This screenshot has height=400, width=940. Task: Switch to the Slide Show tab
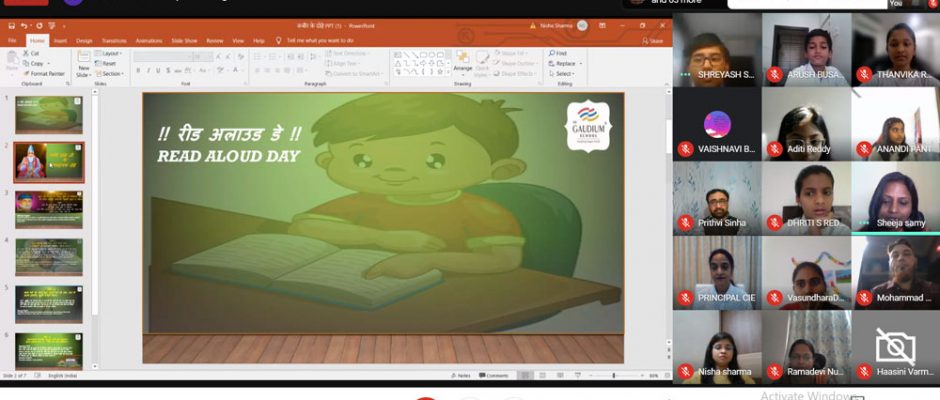(x=184, y=41)
